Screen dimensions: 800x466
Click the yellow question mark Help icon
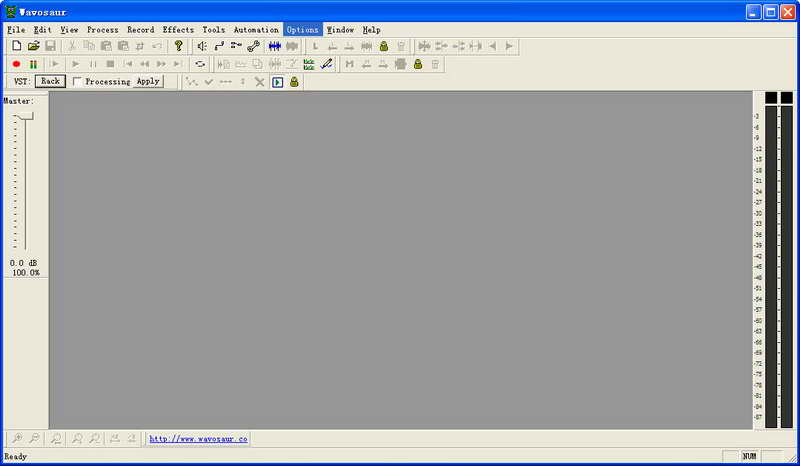[179, 46]
